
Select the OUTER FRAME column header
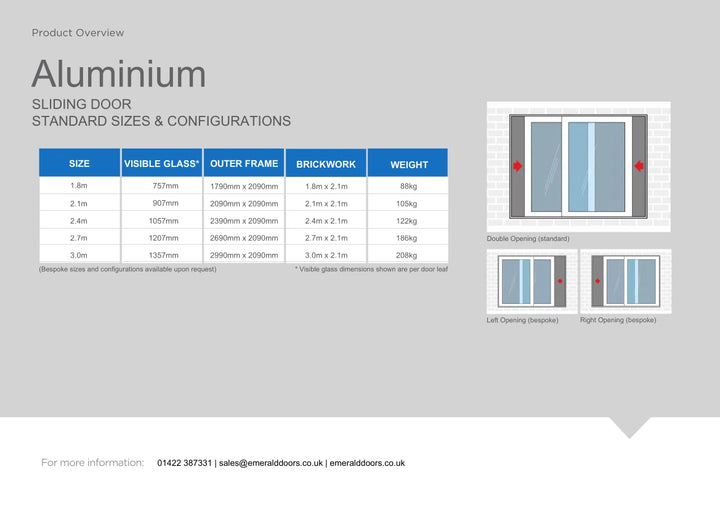coord(244,164)
